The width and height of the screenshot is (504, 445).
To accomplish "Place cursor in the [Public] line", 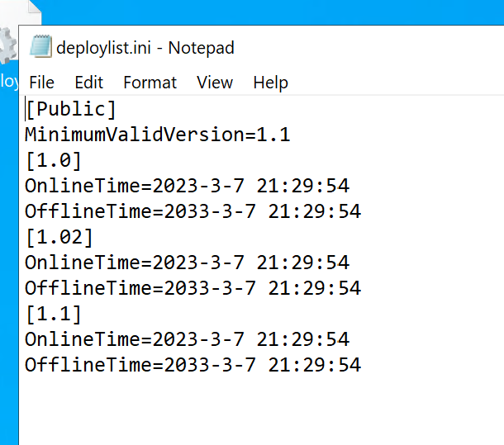I will pyautogui.click(x=71, y=109).
